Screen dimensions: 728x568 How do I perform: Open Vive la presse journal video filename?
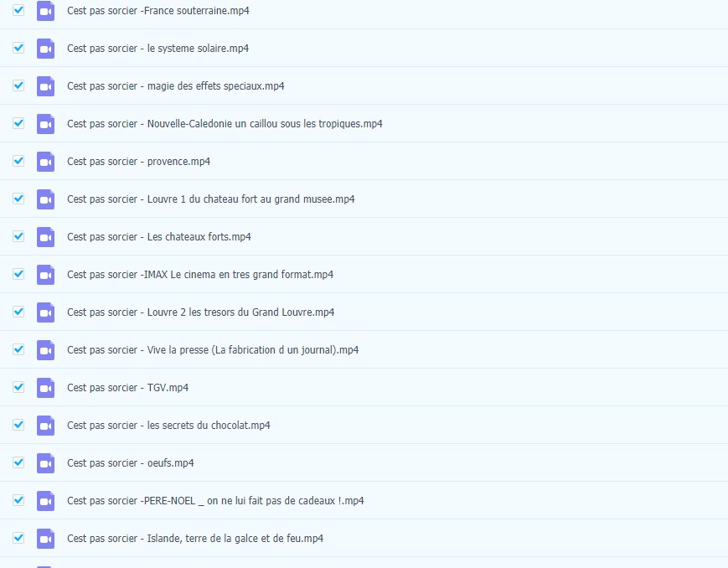(213, 349)
